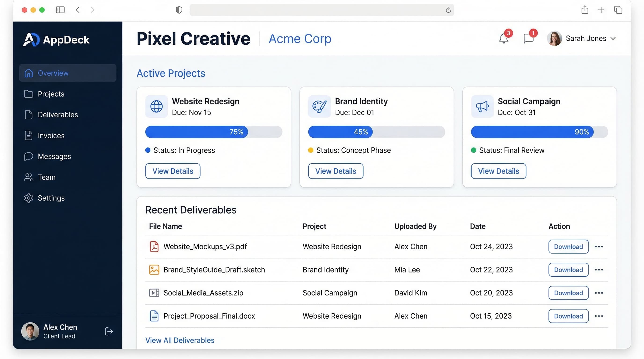Image resolution: width=644 pixels, height=359 pixels.
Task: Click Mia Lee in the Uploaded By column
Action: click(x=407, y=270)
